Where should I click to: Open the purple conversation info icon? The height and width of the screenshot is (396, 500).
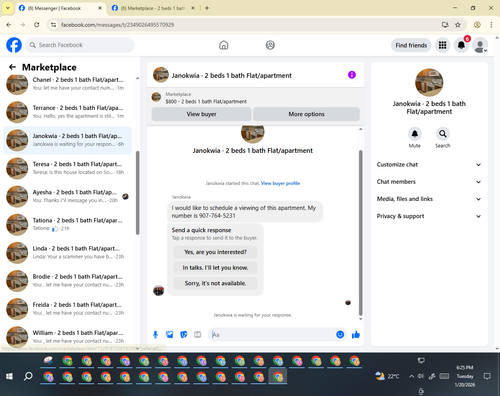click(352, 75)
